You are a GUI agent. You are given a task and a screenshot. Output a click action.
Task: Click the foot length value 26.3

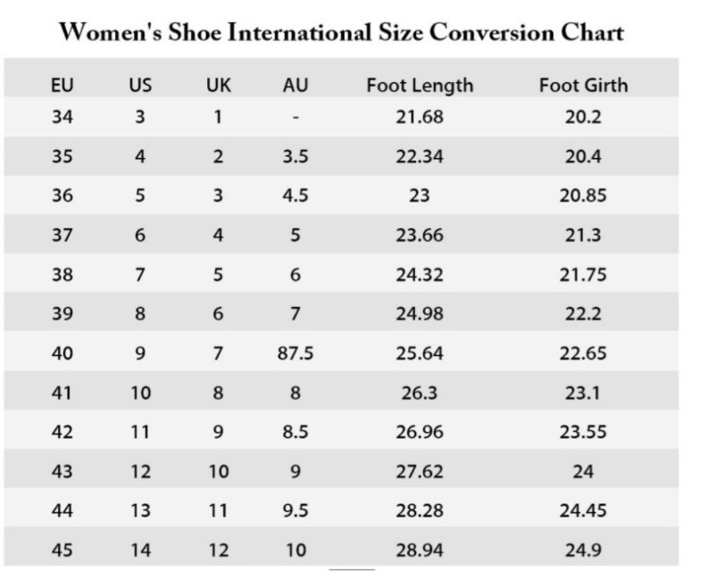click(x=419, y=393)
